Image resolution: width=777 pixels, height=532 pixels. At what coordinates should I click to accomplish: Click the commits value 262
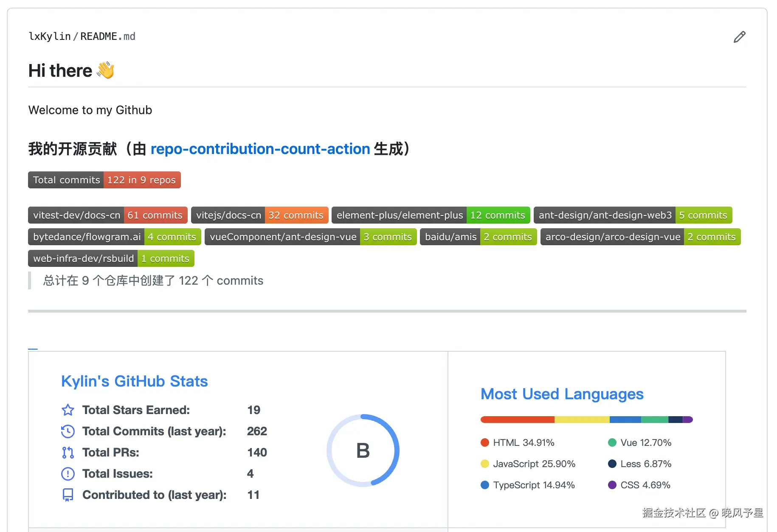(x=257, y=431)
